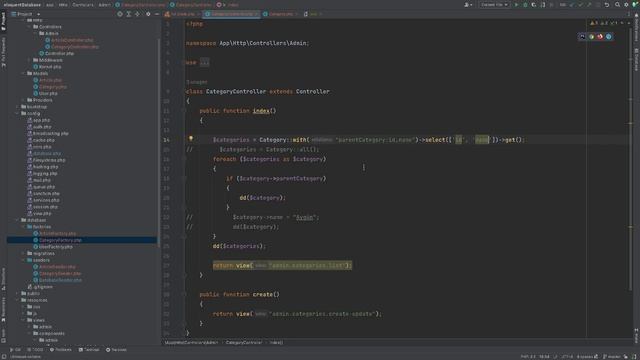Open the Current File run configuration dropdown
This screenshot has height=360, width=640.
pos(494,5)
